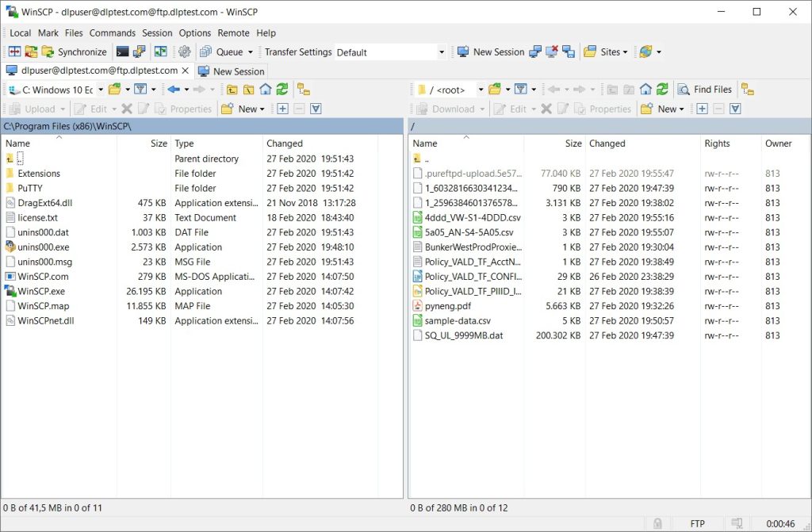
Task: Click local open directory folder icon
Action: tap(115, 90)
